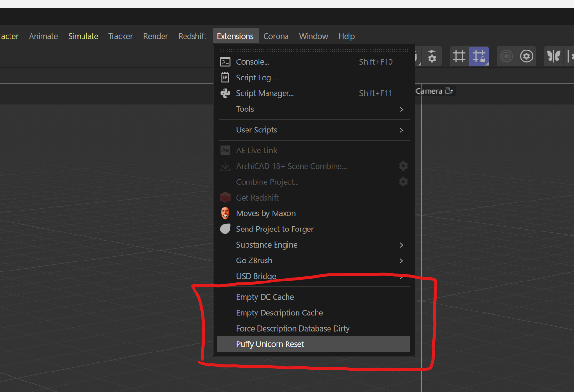Click the Console terminal icon
The height and width of the screenshot is (392, 574).
pos(225,62)
